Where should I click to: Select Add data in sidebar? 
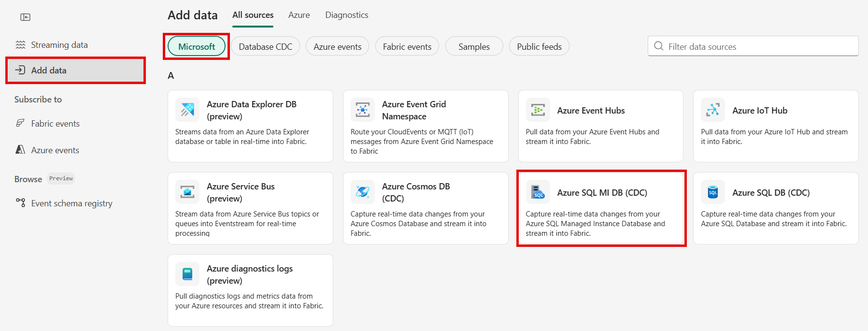click(76, 70)
